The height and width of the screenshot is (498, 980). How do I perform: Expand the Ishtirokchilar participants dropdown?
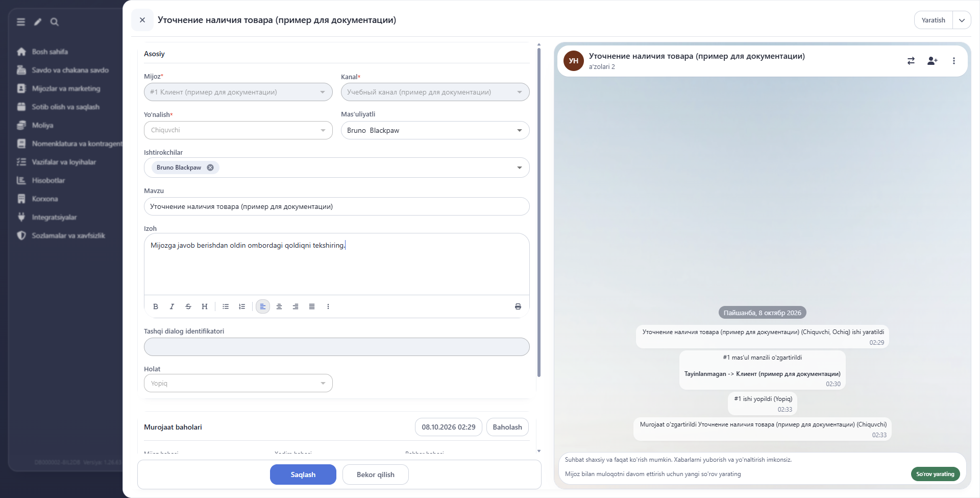pos(520,168)
